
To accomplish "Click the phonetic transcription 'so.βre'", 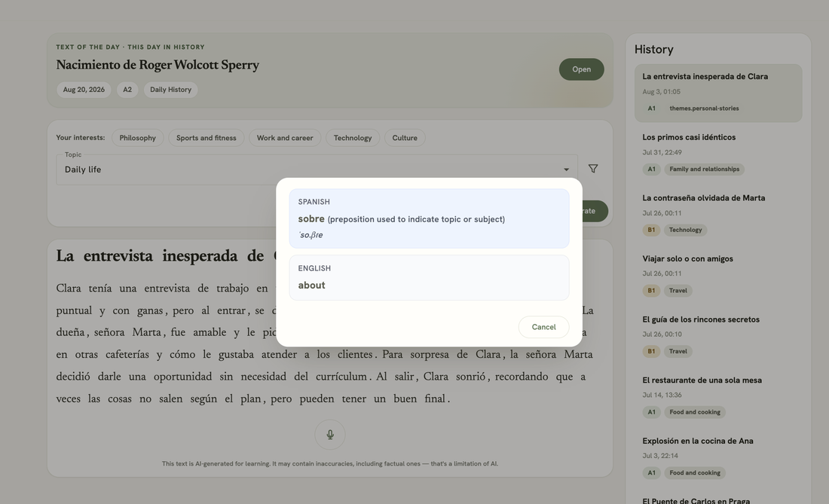I will [x=310, y=235].
